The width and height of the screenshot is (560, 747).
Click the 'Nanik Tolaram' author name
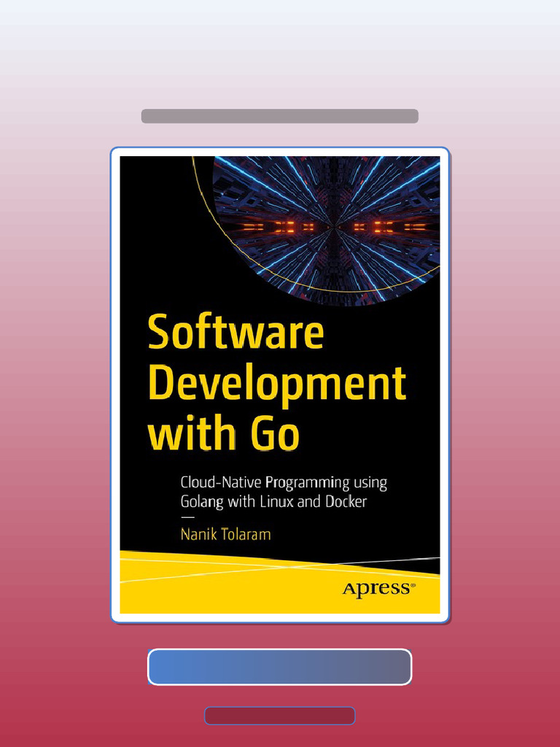click(226, 534)
